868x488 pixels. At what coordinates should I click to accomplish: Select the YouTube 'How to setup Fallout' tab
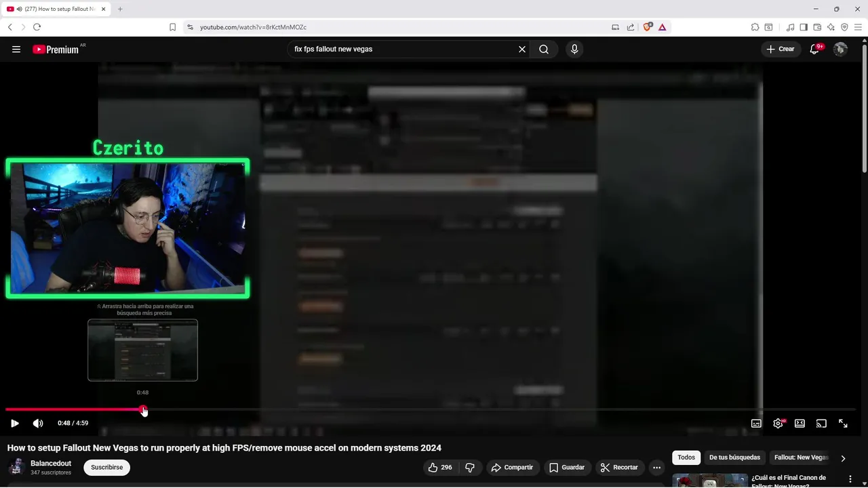click(x=57, y=9)
